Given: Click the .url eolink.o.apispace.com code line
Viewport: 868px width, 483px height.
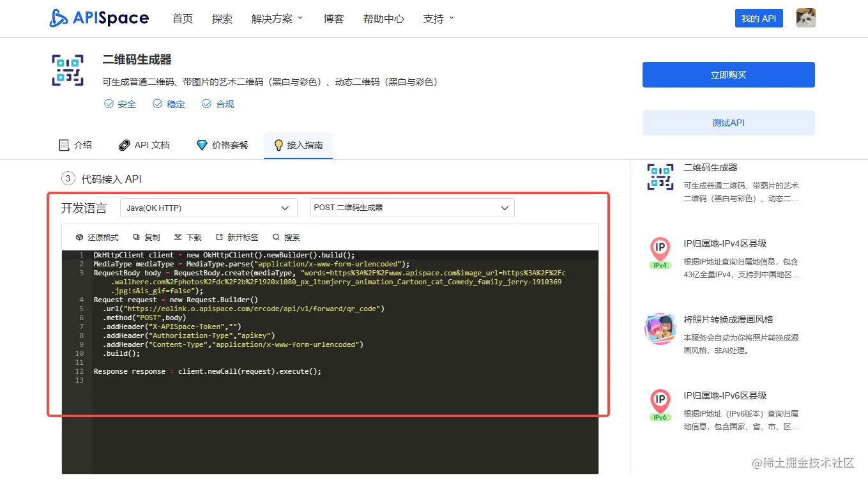Looking at the screenshot, I should [243, 309].
